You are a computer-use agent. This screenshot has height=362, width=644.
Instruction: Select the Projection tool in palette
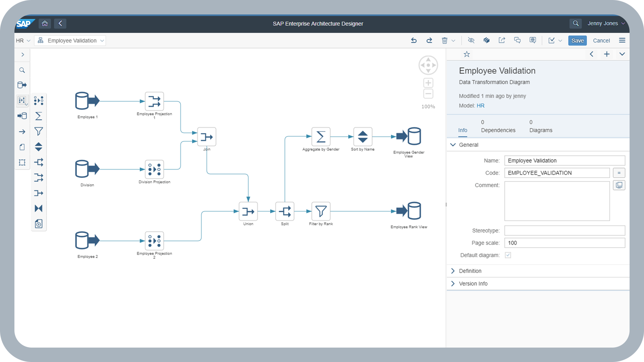click(x=39, y=101)
